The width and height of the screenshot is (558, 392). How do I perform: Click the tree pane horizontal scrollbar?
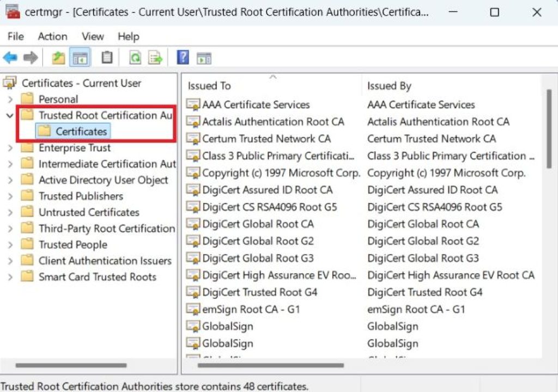71,365
